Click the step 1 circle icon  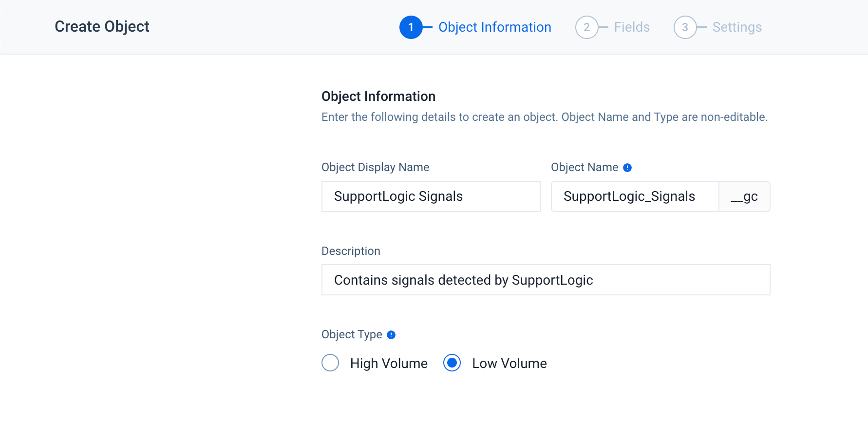click(x=411, y=27)
